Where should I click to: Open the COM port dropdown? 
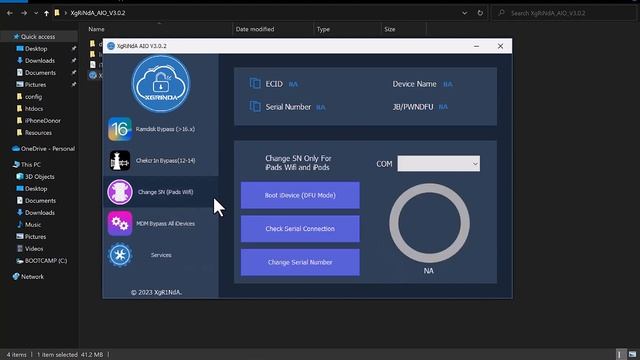click(x=439, y=164)
